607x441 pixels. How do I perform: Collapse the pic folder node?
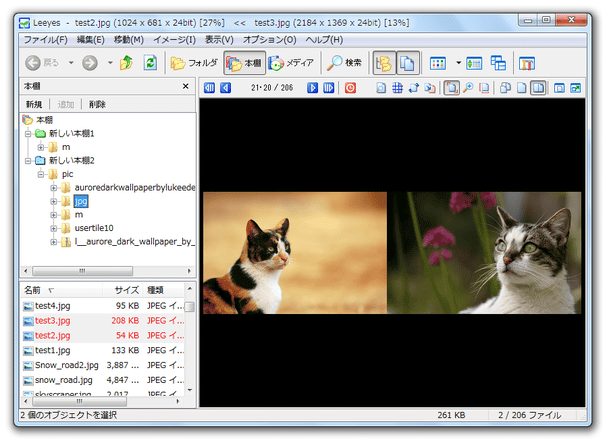[41, 174]
